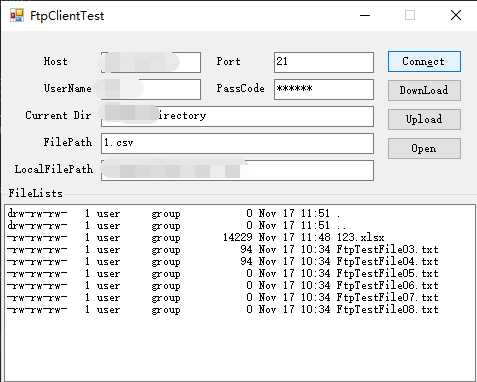The width and height of the screenshot is (477, 382).
Task: Click the Host label
Action: click(x=56, y=62)
